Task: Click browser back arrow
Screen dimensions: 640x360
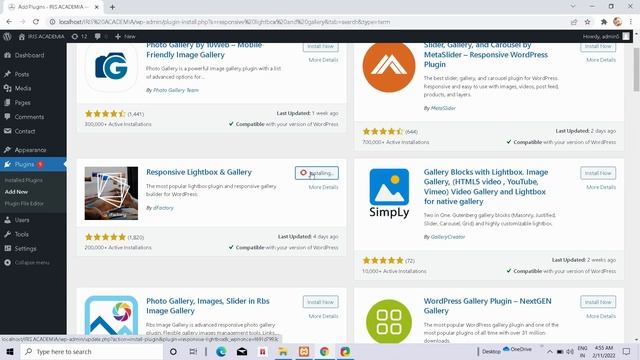Action: (x=9, y=22)
